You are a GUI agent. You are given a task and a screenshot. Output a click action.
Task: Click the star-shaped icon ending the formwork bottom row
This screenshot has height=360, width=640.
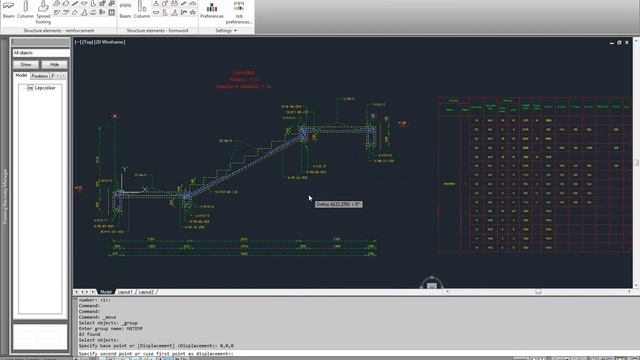coord(193,12)
